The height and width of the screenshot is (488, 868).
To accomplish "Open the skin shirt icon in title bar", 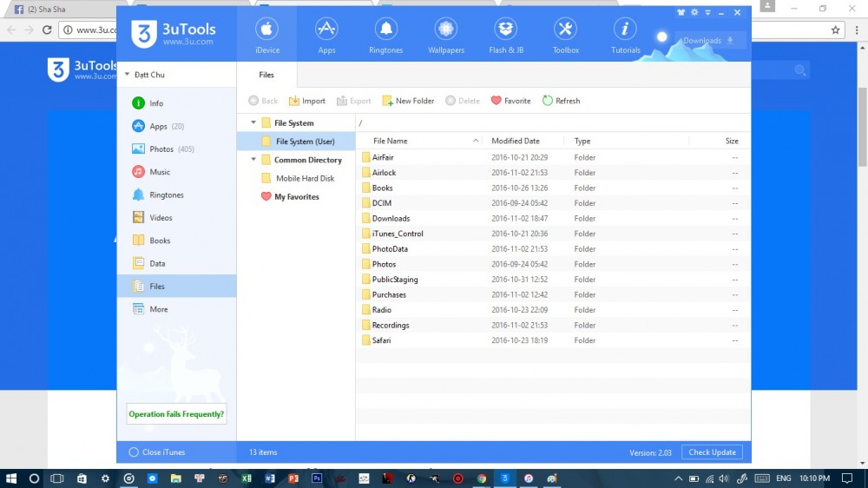I will [x=681, y=12].
